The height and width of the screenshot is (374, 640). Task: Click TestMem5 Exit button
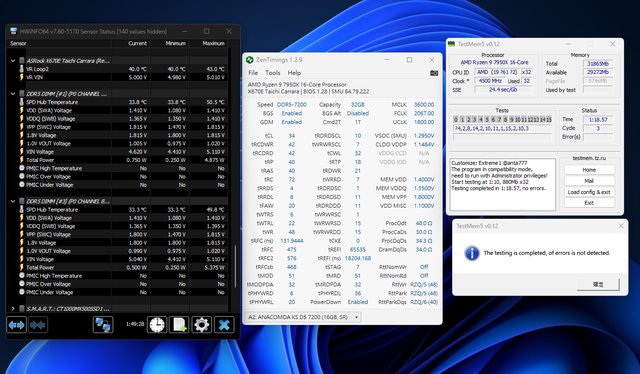click(589, 203)
